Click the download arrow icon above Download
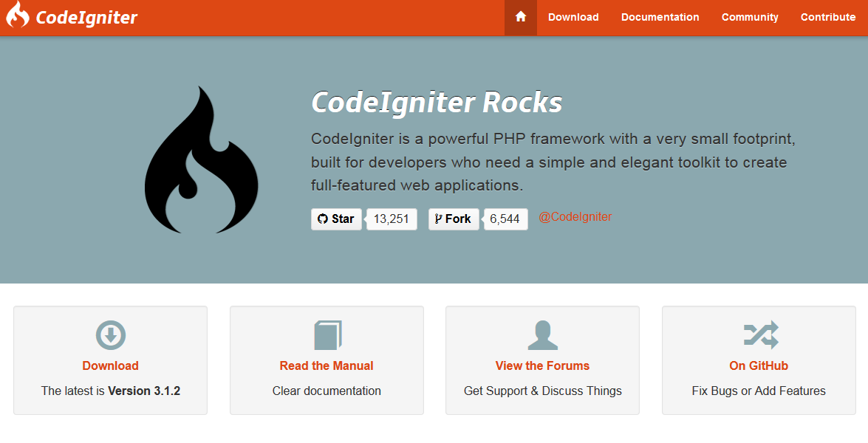The height and width of the screenshot is (443, 868). tap(109, 334)
